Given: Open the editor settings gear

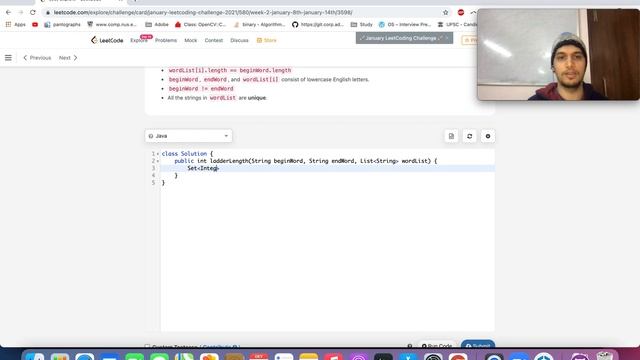Looking at the screenshot, I should tap(488, 136).
